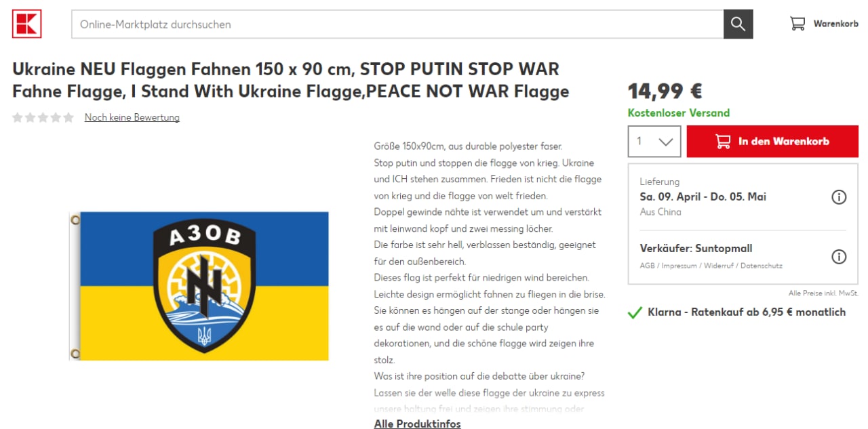
Task: Click the fifth rating star
Action: tap(68, 118)
